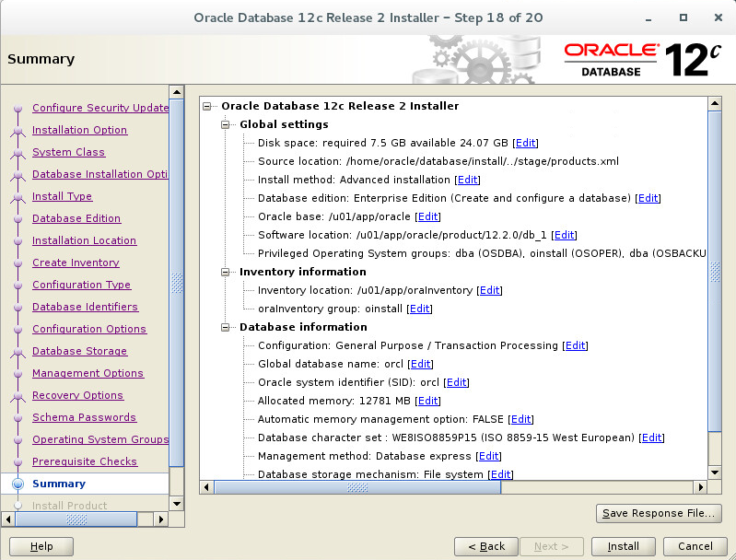Click the Source location products.xml row
Viewport: 736px width, 560px height.
[x=438, y=161]
